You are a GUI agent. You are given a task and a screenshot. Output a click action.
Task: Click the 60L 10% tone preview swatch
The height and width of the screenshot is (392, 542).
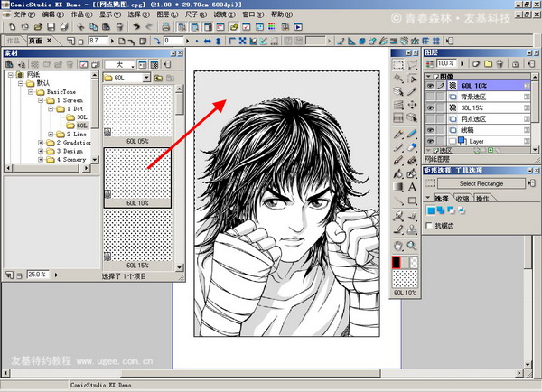[x=405, y=278]
